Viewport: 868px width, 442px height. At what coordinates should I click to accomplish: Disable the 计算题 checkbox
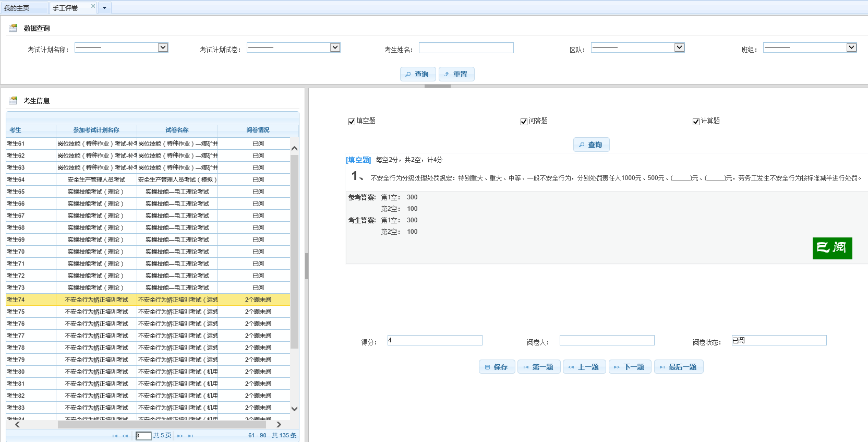696,122
